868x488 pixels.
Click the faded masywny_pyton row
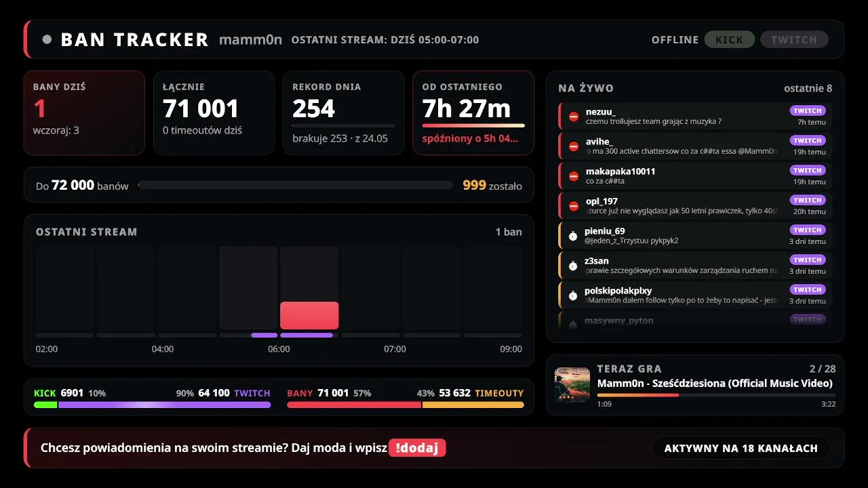(695, 320)
